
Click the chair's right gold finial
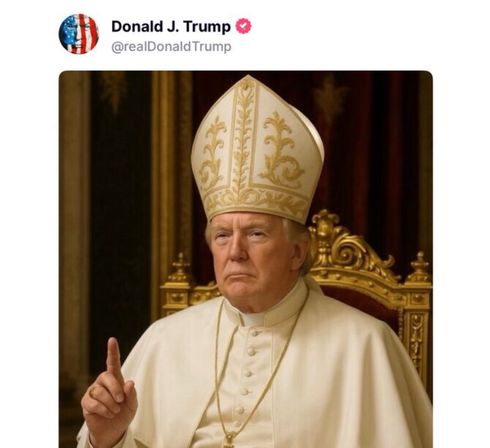point(419,267)
